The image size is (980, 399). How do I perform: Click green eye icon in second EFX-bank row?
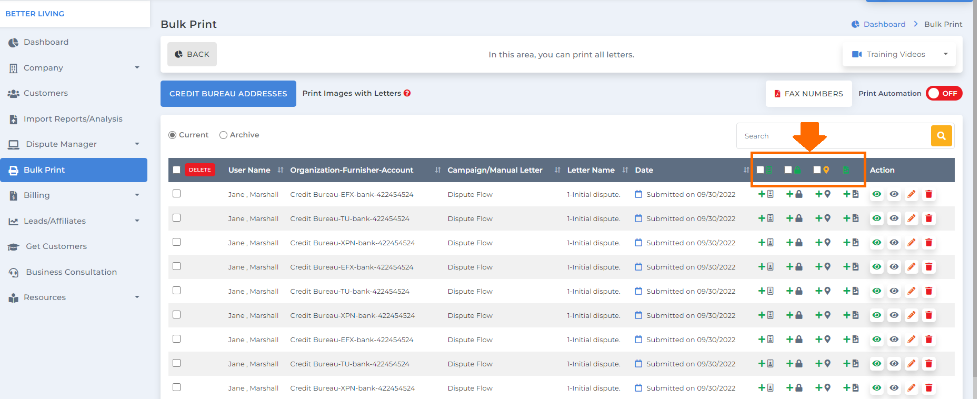(877, 267)
